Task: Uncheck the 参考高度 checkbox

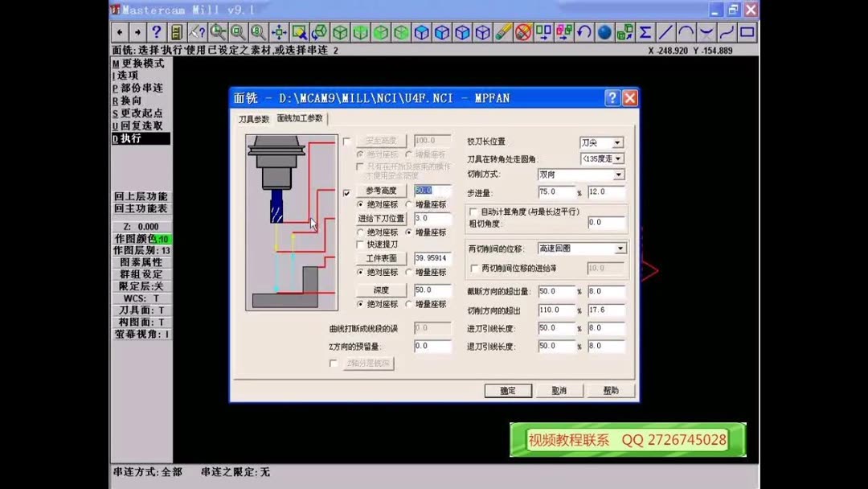Action: tap(346, 193)
